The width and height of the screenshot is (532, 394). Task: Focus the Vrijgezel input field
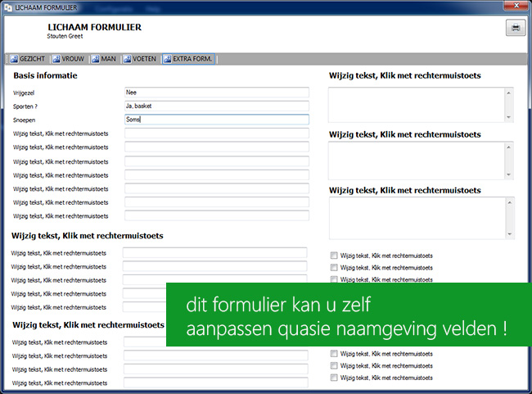point(216,93)
